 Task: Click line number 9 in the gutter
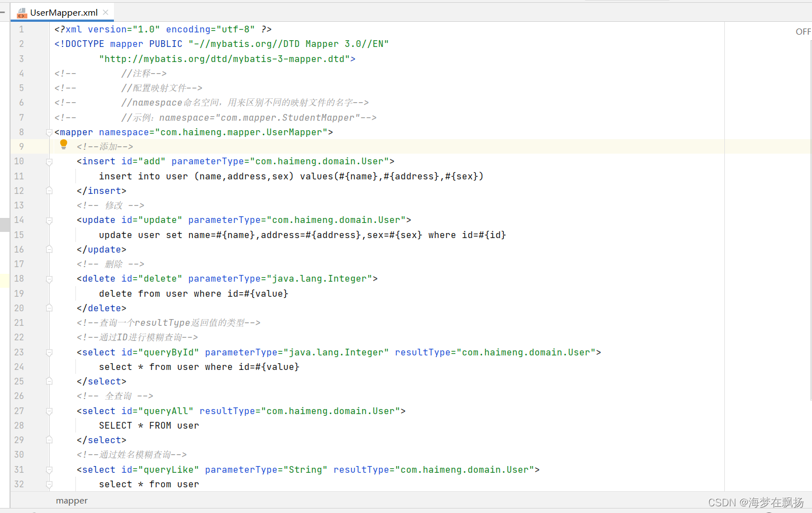21,146
